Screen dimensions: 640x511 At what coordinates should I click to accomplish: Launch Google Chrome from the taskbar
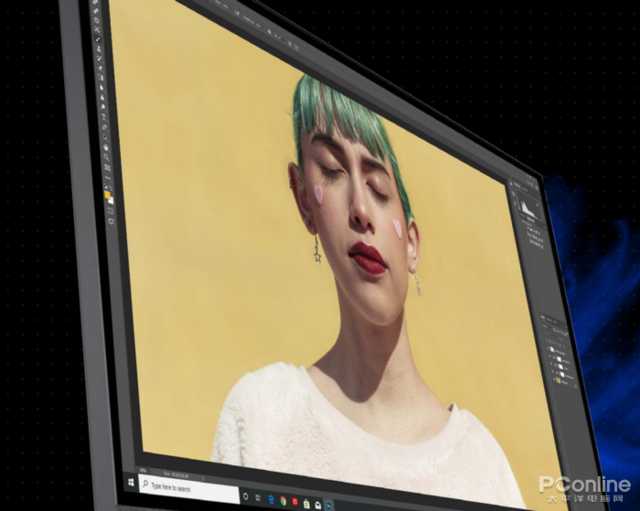[x=282, y=501]
